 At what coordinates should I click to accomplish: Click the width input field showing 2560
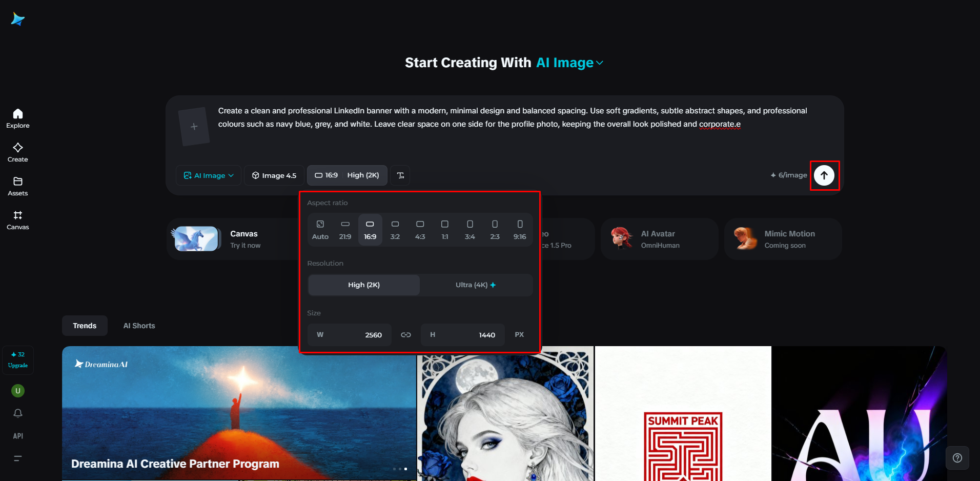click(350, 335)
